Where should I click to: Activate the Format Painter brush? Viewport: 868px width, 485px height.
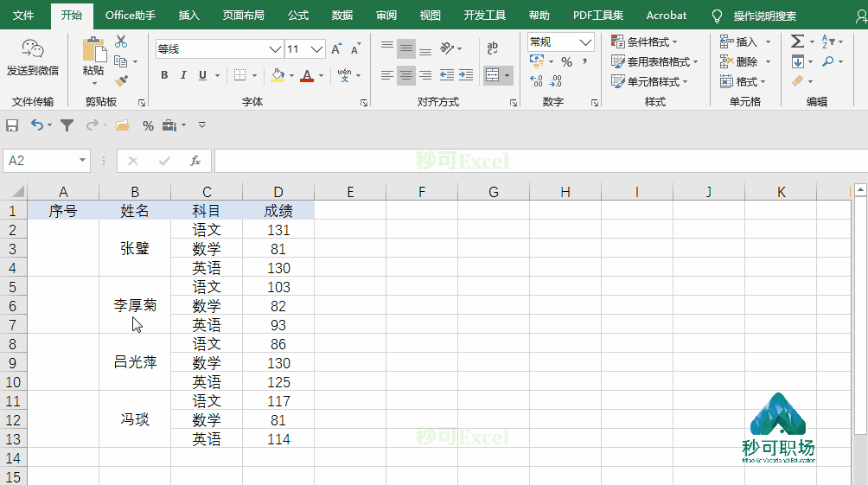click(121, 81)
